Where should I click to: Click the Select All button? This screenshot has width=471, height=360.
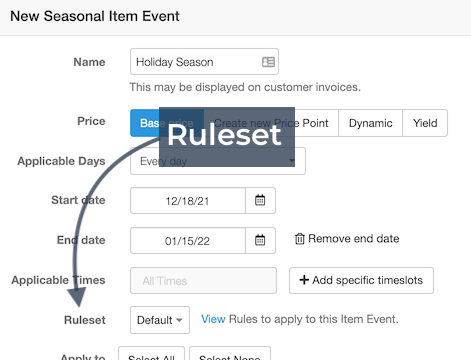[151, 354]
